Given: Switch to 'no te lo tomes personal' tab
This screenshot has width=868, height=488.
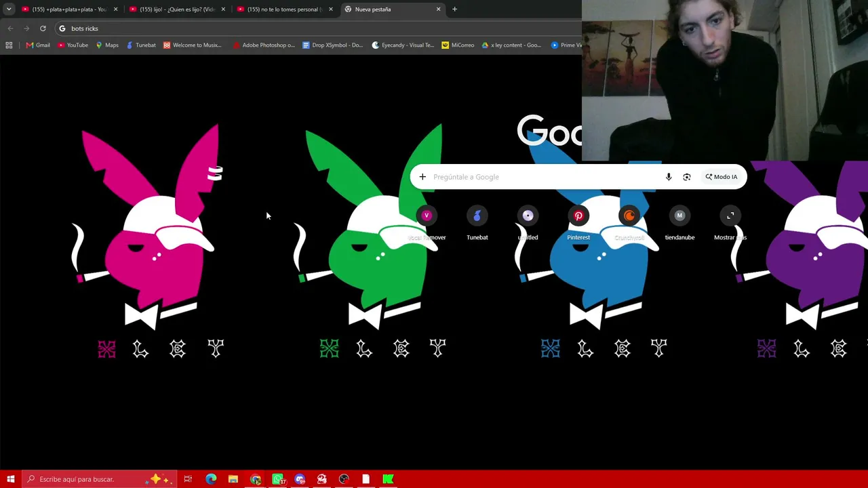Looking at the screenshot, I should click(x=284, y=9).
